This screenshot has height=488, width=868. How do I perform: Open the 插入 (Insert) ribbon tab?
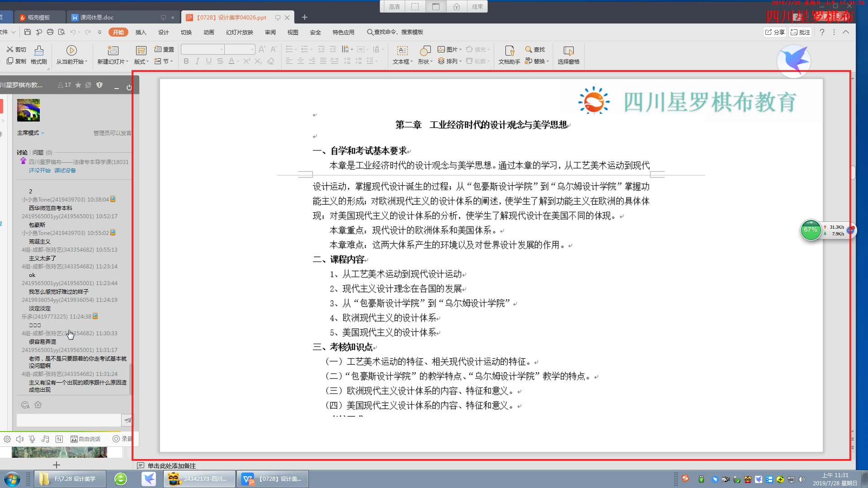(x=141, y=32)
